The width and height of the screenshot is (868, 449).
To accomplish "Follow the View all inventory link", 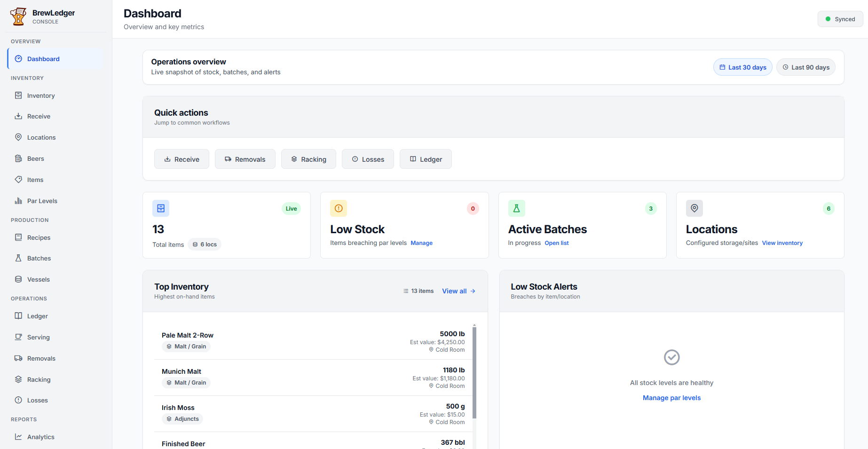I will [x=459, y=291].
